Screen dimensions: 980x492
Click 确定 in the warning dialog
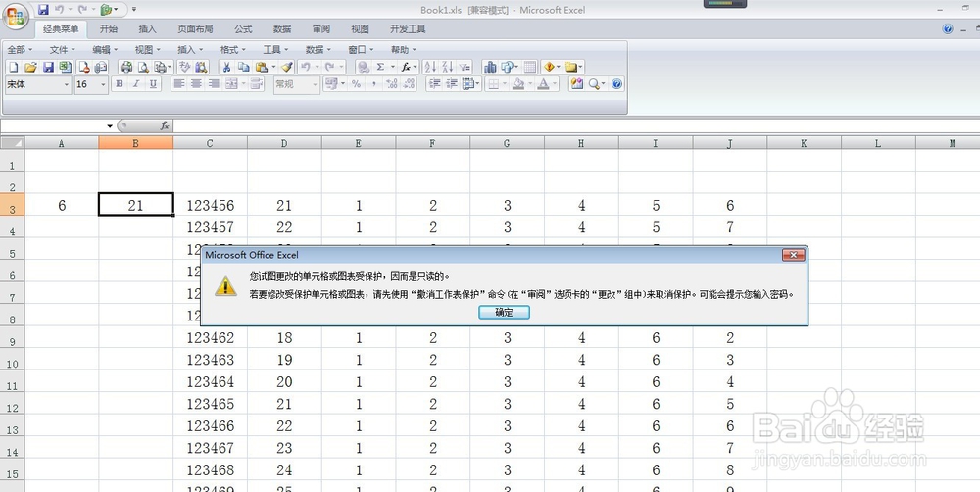(504, 312)
